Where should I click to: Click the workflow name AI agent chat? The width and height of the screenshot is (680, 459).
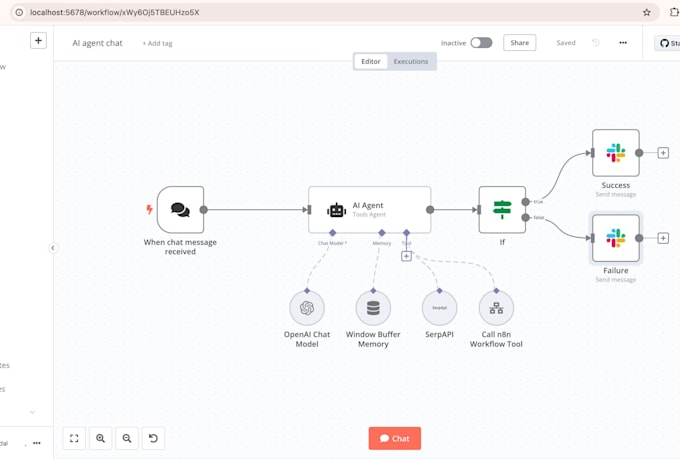coord(98,43)
